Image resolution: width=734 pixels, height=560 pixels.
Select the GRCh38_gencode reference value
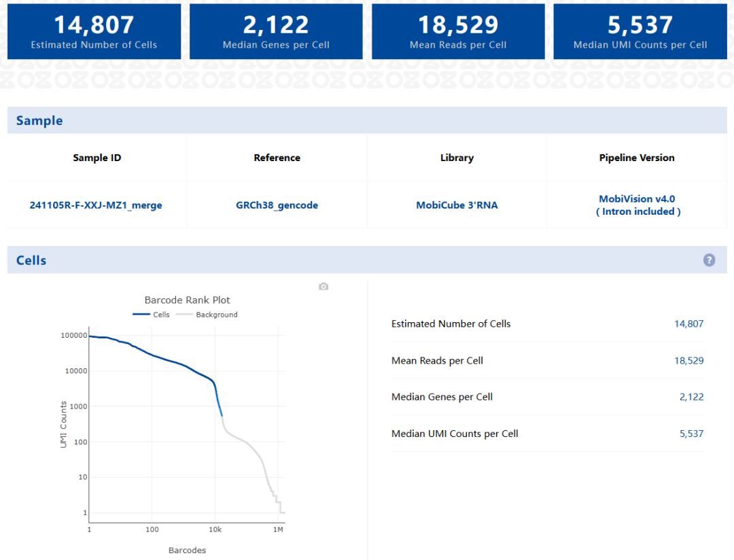[277, 205]
